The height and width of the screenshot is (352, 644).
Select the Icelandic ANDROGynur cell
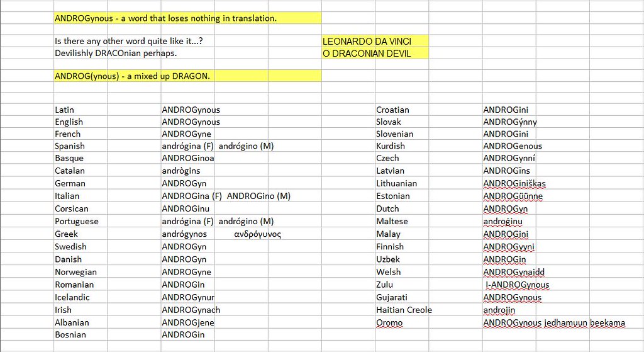(x=188, y=297)
